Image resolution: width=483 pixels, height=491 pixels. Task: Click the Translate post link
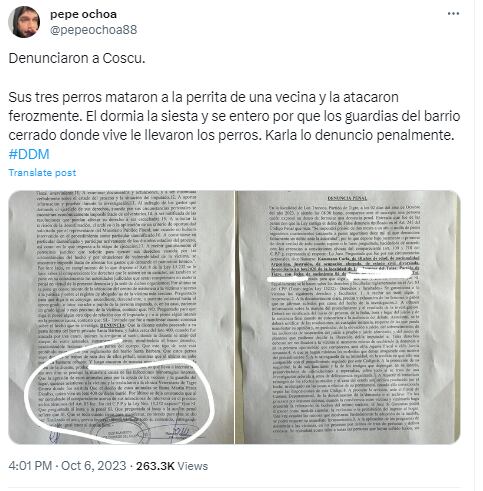point(42,172)
